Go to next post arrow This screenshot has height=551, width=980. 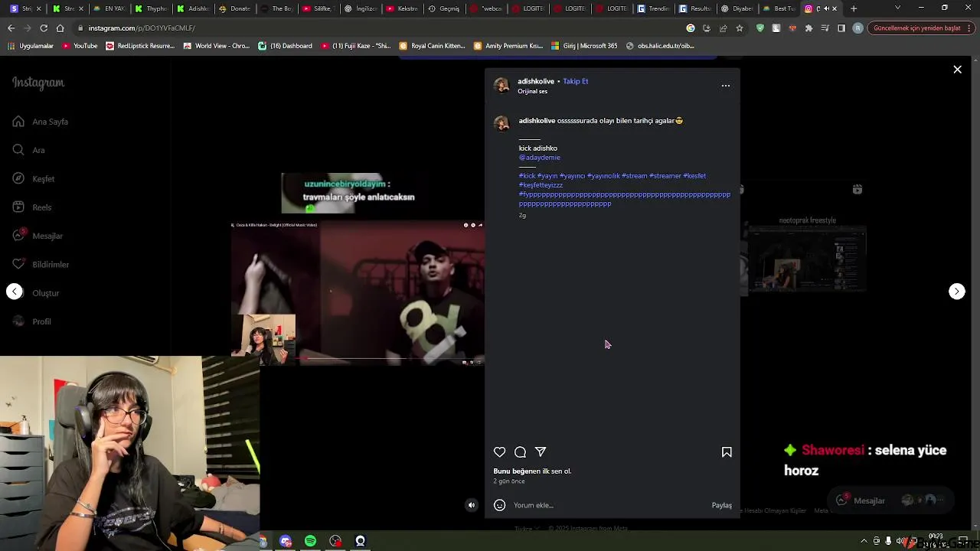[957, 292]
